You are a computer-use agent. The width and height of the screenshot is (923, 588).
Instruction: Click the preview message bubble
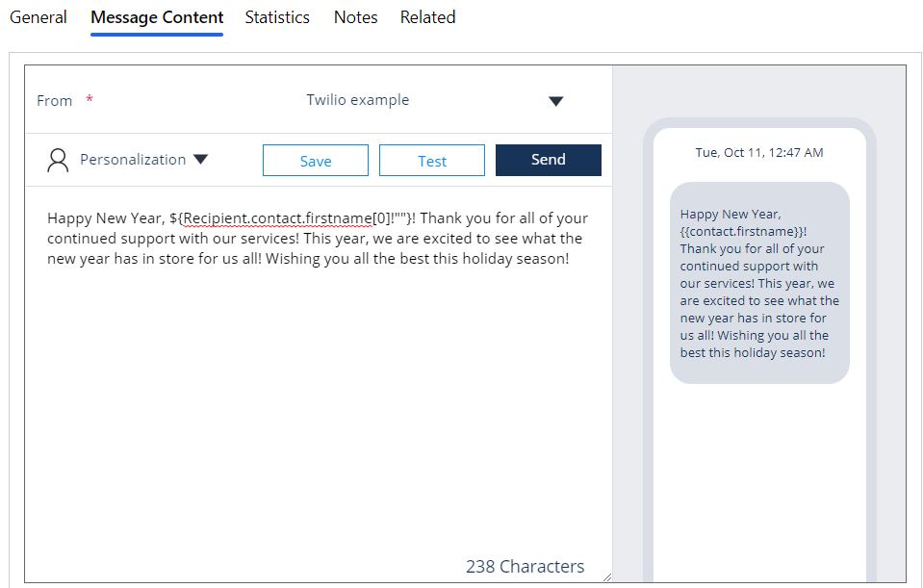[x=759, y=283]
